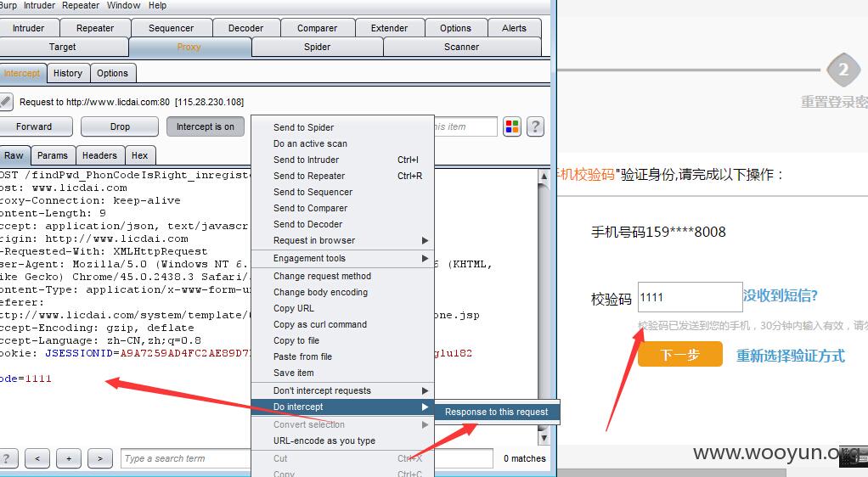
Task: Choose Copy to file
Action: click(342, 340)
